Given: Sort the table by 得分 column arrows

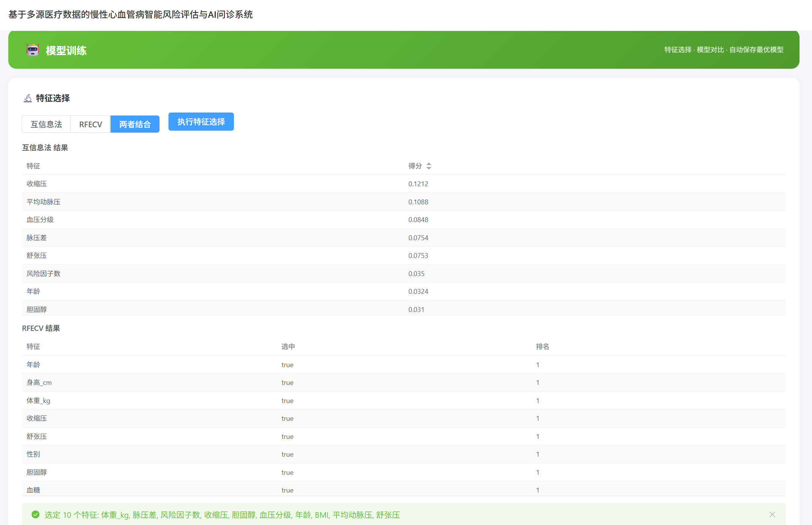Looking at the screenshot, I should (428, 166).
